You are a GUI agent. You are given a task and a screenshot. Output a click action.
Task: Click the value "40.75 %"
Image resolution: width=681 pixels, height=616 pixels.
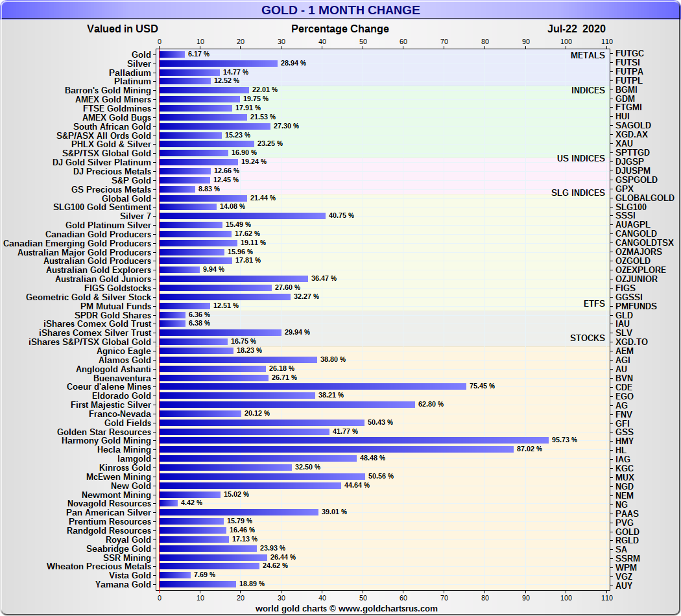coord(341,215)
